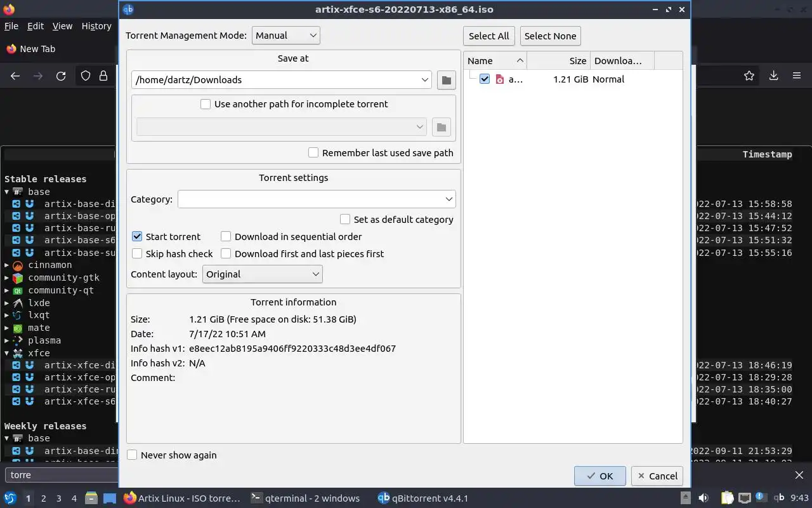Click Select None button

551,36
